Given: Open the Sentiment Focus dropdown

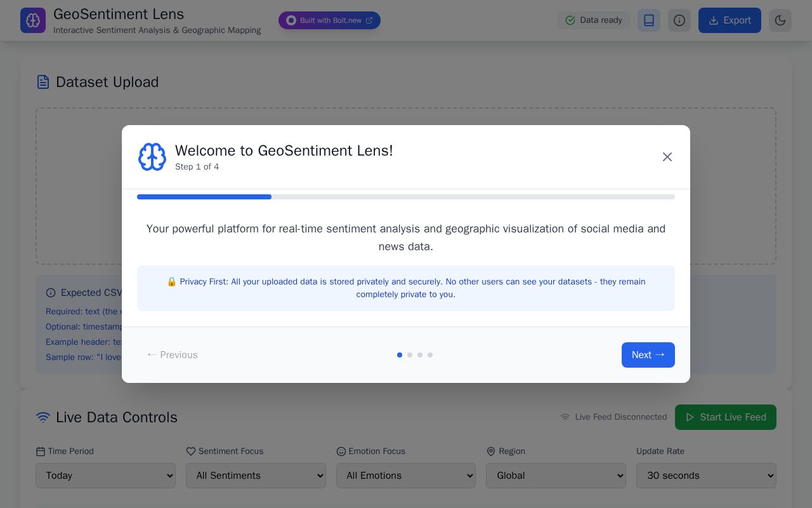Looking at the screenshot, I should [x=256, y=476].
